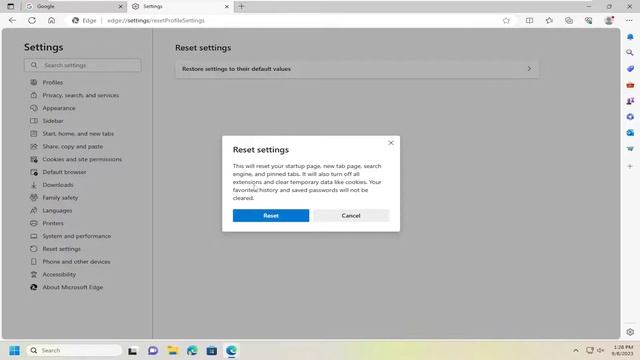Image resolution: width=640 pixels, height=360 pixels.
Task: Open sidebar Outlook icon
Action: pos(630,133)
